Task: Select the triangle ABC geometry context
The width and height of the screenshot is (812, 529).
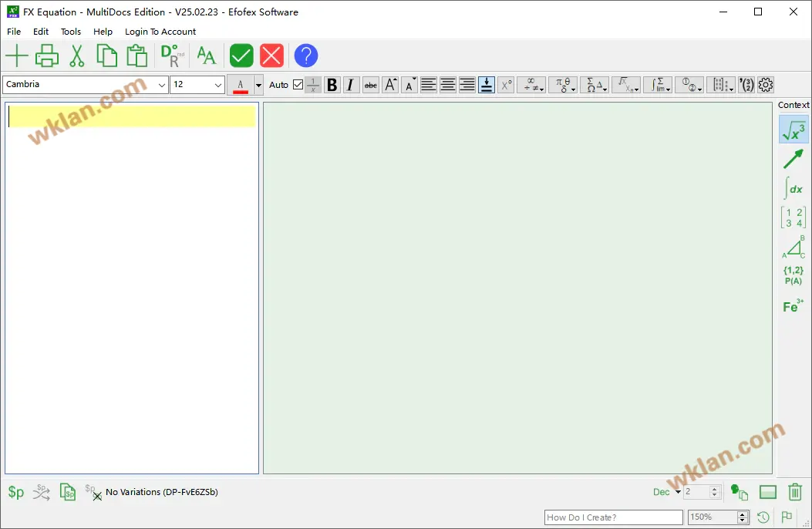Action: [x=793, y=247]
